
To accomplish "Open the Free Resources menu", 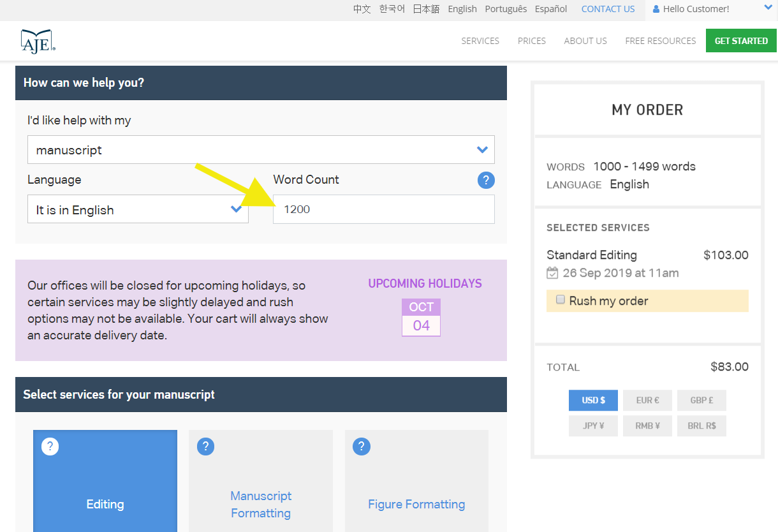I will (661, 41).
